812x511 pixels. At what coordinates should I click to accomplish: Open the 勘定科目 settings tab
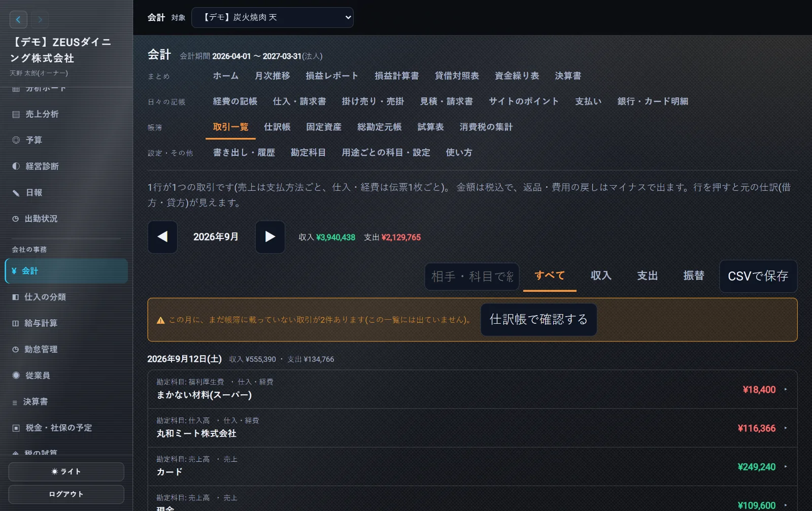pos(308,153)
